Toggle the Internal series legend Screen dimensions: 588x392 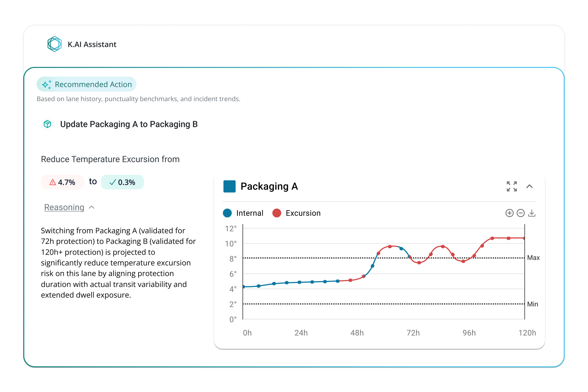(x=243, y=213)
